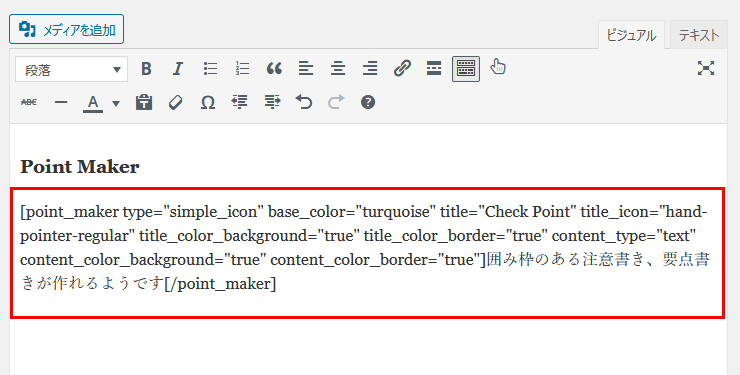This screenshot has height=375, width=740.
Task: Enable distraction-free fullscreen mode
Action: click(706, 69)
